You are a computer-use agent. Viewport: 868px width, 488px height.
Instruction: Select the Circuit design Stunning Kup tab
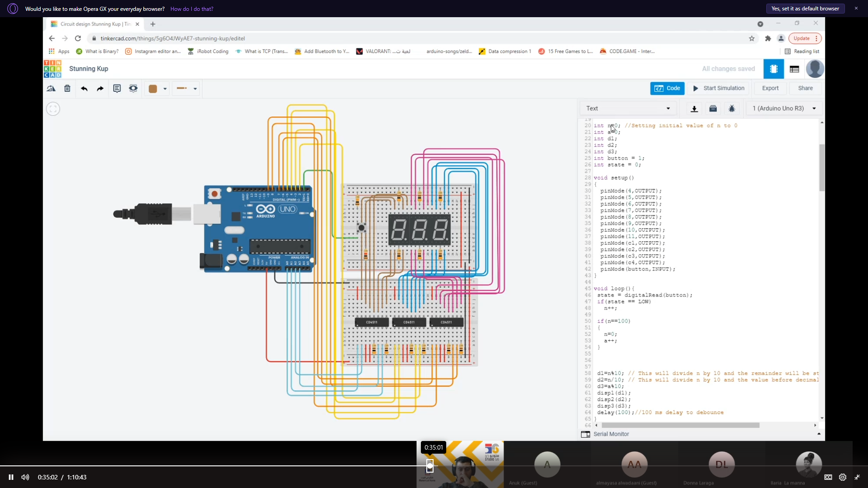coord(95,24)
